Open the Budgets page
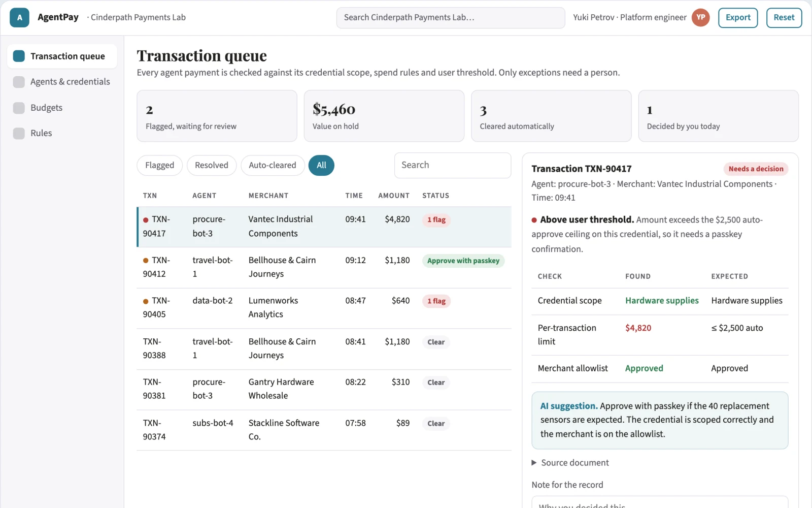 tap(62, 108)
